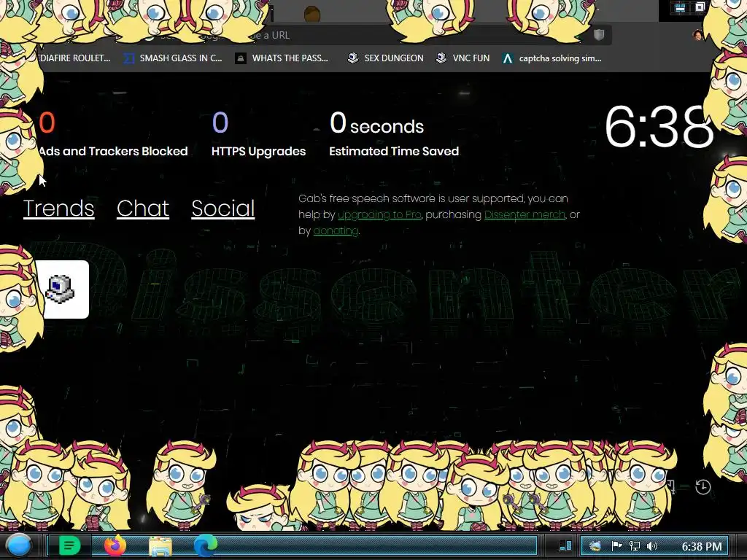Open the Chat link
The width and height of the screenshot is (747, 560).
tap(143, 208)
